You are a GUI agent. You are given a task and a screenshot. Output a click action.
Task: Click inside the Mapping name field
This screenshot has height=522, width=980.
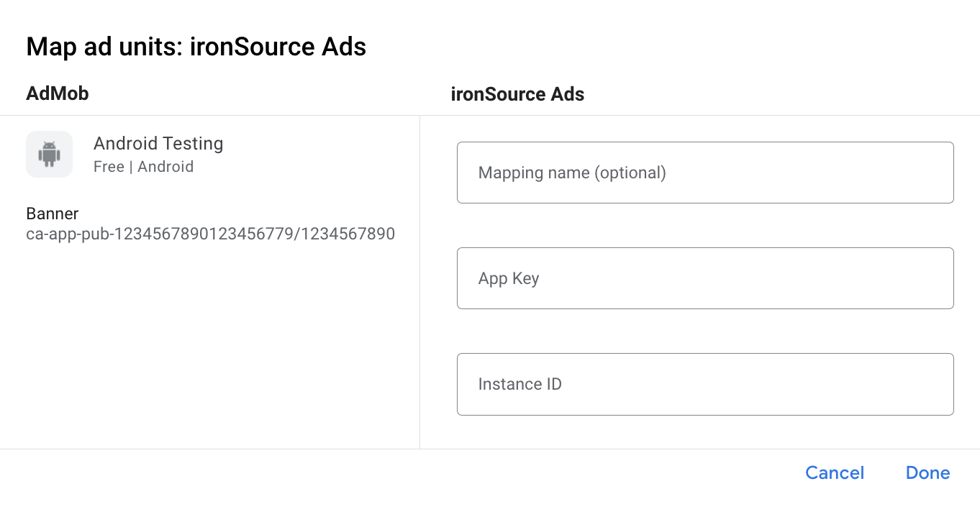pyautogui.click(x=705, y=173)
